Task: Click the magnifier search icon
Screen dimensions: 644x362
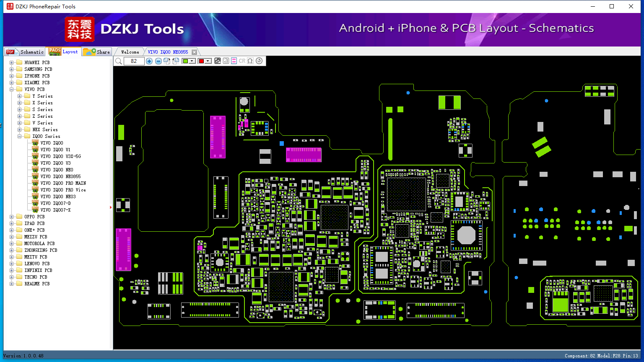Action: click(x=119, y=61)
